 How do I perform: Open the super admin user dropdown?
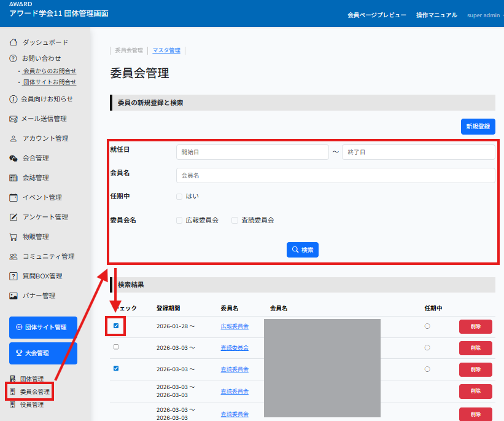click(484, 15)
